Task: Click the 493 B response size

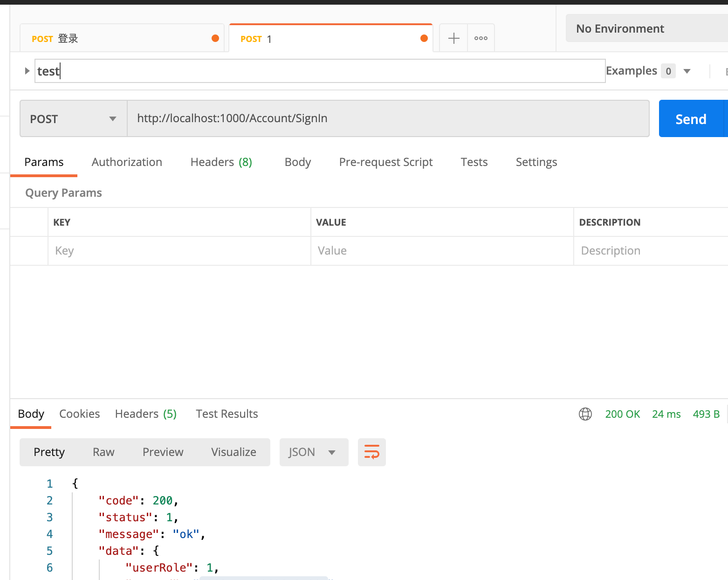Action: pos(706,414)
